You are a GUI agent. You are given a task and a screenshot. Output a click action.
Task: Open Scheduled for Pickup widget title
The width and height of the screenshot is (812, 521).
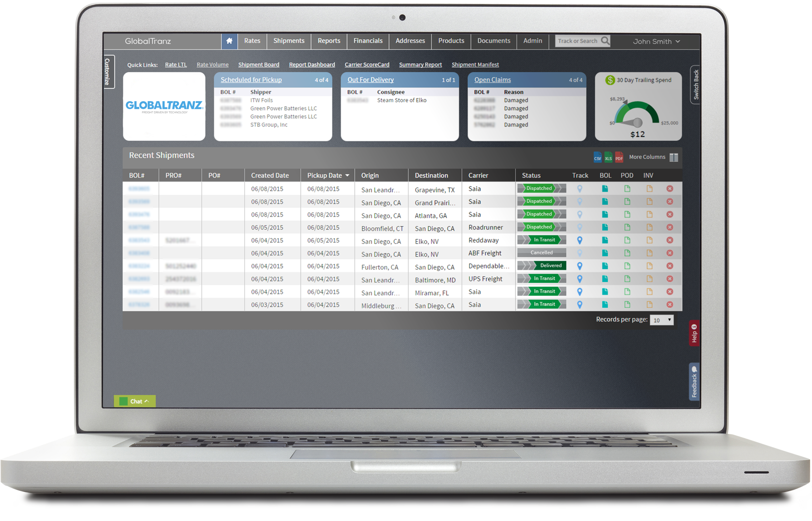(251, 80)
